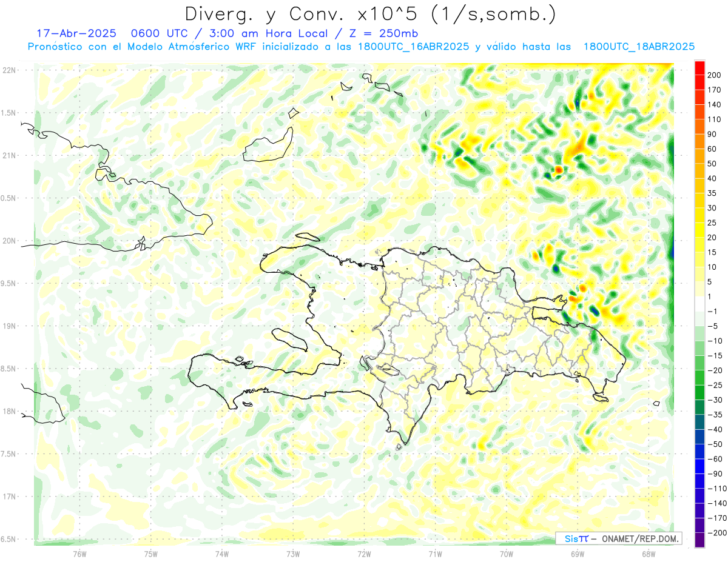Click the '69W' longitude label

(x=577, y=553)
